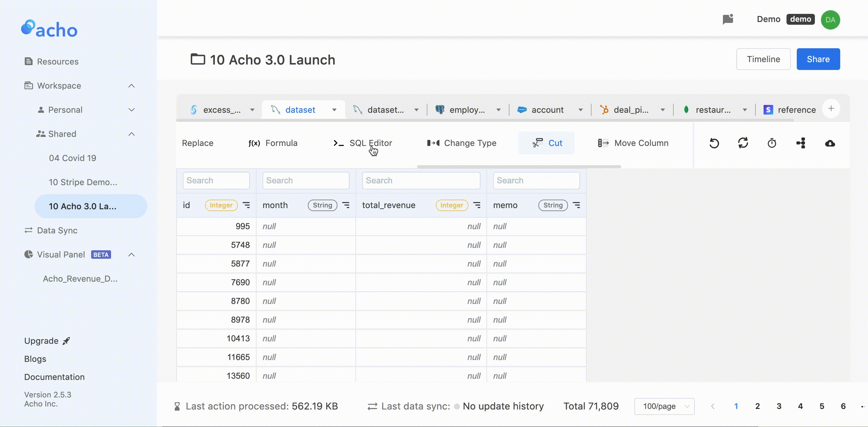
Task: Open dropdown arrow on dataset tab
Action: tap(334, 110)
